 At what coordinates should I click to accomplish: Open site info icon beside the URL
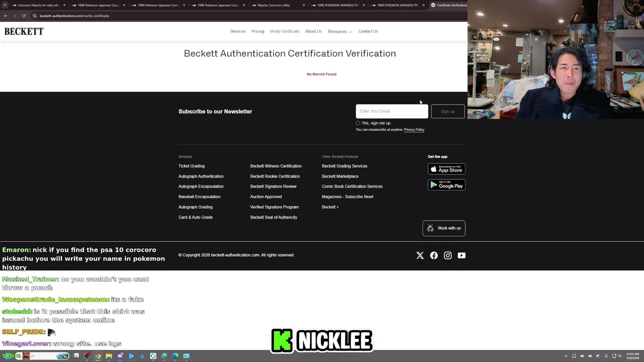[34, 16]
